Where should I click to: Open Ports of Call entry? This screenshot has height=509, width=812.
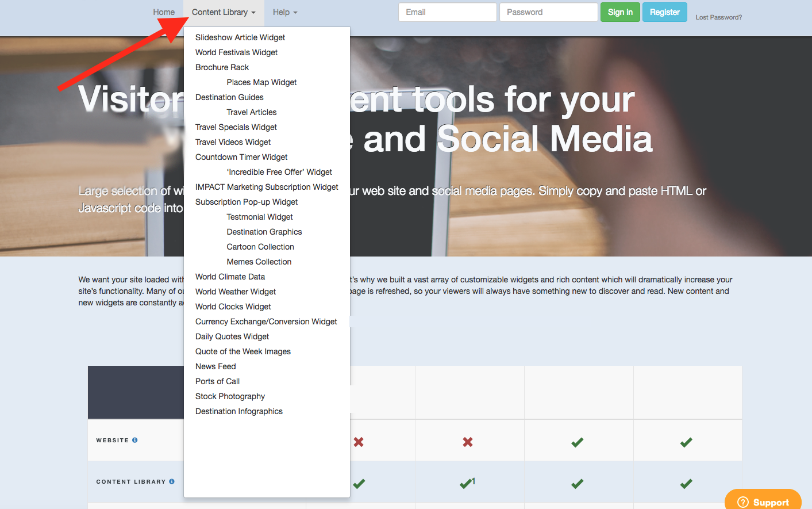pyautogui.click(x=217, y=381)
